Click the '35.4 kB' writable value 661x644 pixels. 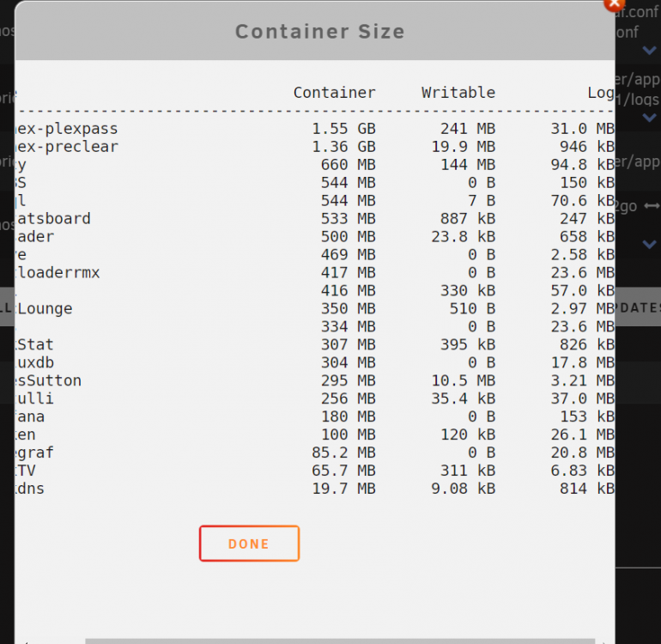coord(464,398)
